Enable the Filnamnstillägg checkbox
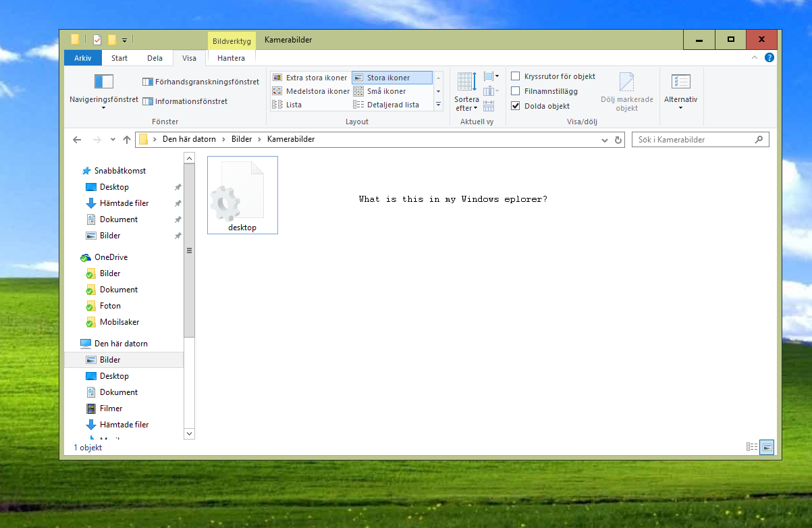This screenshot has width=812, height=528. (516, 91)
